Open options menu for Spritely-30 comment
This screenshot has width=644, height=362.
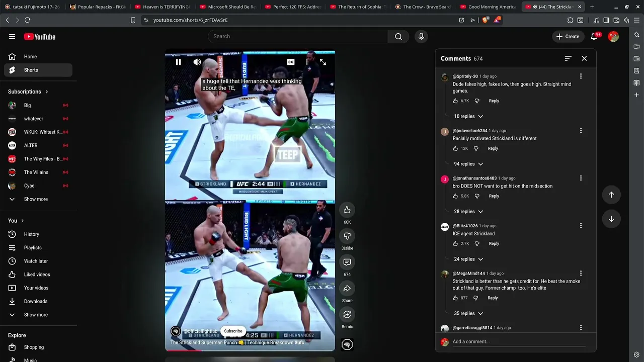pyautogui.click(x=581, y=76)
